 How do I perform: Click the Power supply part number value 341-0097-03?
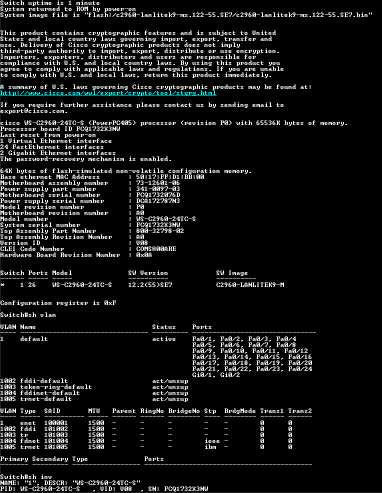[x=158, y=189]
